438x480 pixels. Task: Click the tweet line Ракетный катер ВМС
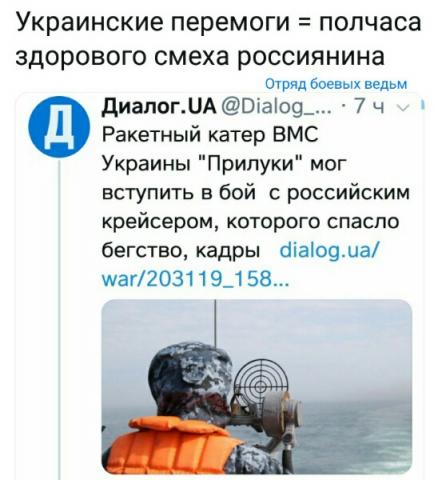[210, 135]
